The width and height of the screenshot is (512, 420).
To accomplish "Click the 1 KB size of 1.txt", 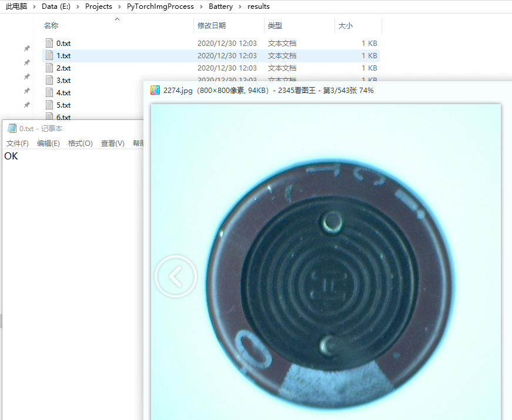I will pos(369,55).
